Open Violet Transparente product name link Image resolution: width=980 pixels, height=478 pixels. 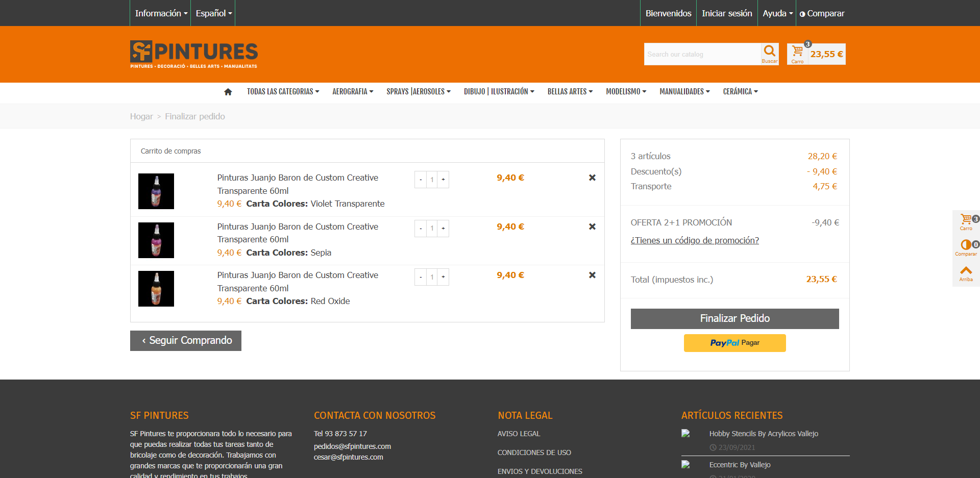(298, 184)
